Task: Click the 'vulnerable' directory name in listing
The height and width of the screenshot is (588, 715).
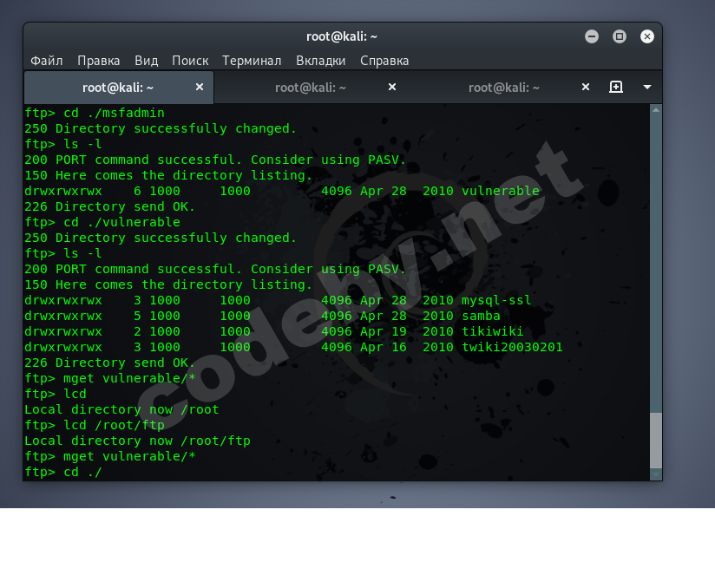Action: (x=500, y=191)
